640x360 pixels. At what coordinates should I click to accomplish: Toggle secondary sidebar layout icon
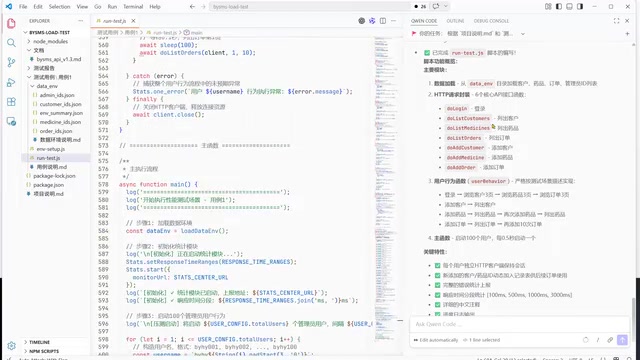coord(580,7)
